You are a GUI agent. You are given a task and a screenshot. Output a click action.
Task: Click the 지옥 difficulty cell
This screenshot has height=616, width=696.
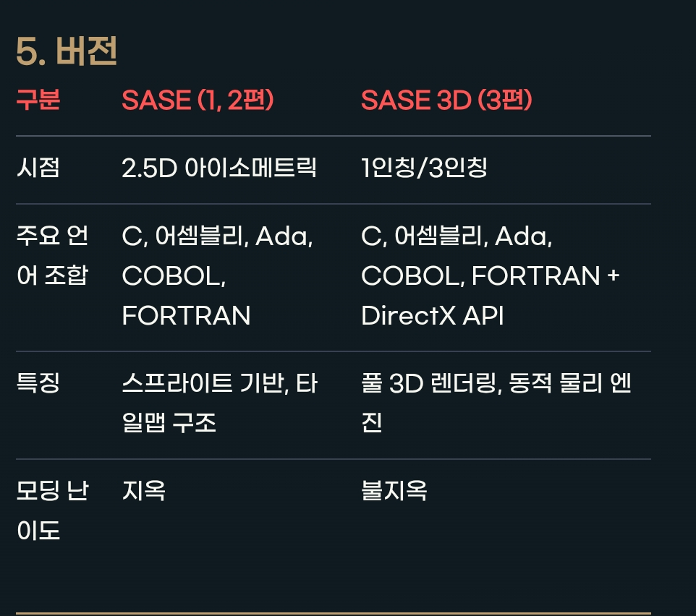pos(143,491)
